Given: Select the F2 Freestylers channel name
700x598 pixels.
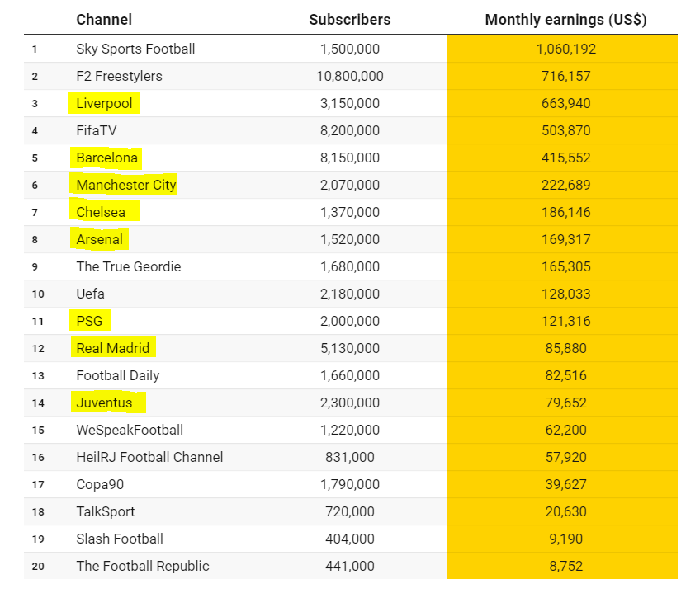Looking at the screenshot, I should click(x=119, y=76).
